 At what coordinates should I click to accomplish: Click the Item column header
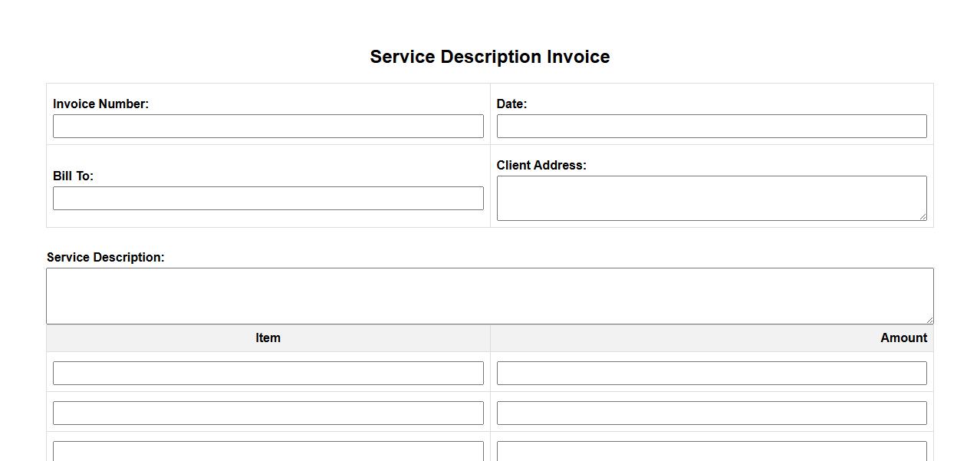click(x=268, y=338)
